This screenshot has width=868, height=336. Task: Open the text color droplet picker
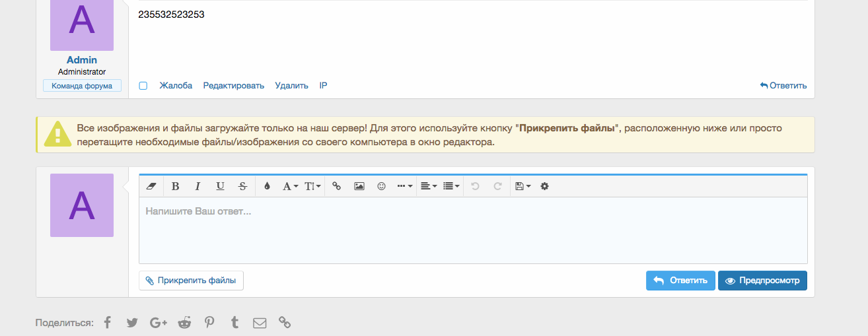tap(267, 186)
